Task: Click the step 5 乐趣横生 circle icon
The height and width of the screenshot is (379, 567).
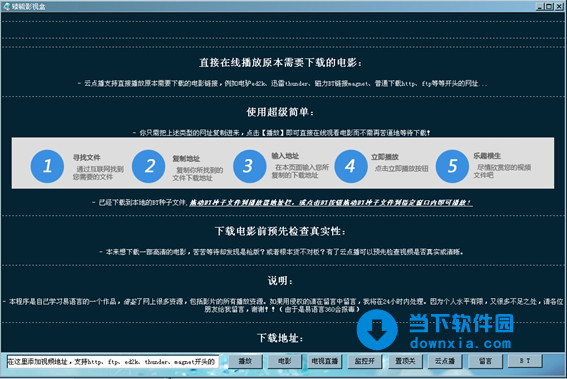Action: [x=452, y=166]
